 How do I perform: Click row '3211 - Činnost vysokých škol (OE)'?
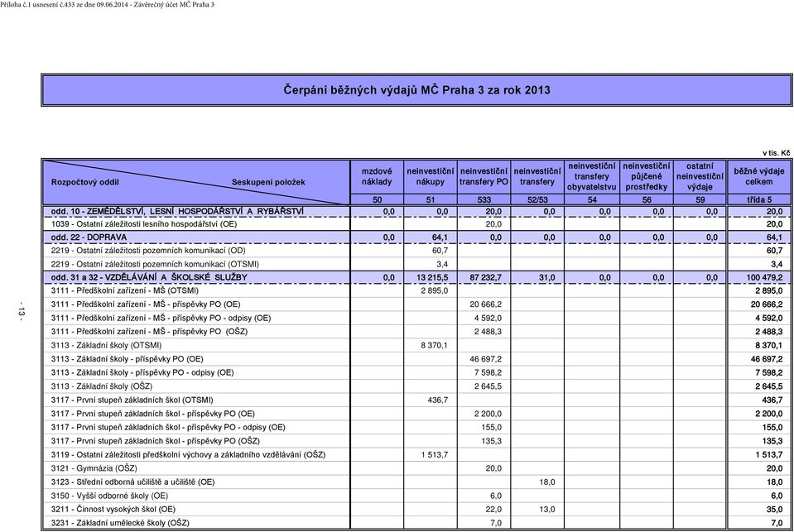(x=416, y=509)
